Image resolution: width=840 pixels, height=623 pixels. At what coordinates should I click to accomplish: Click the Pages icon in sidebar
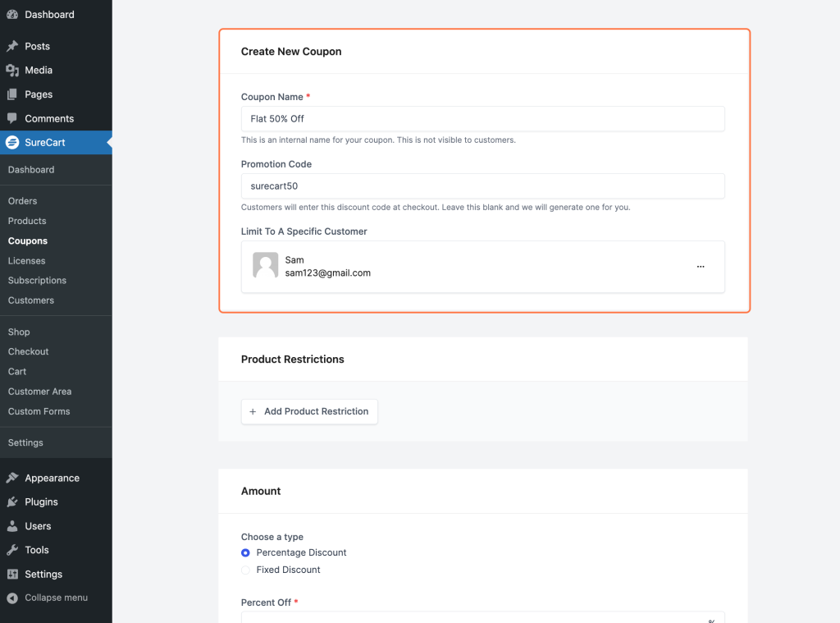(12, 94)
